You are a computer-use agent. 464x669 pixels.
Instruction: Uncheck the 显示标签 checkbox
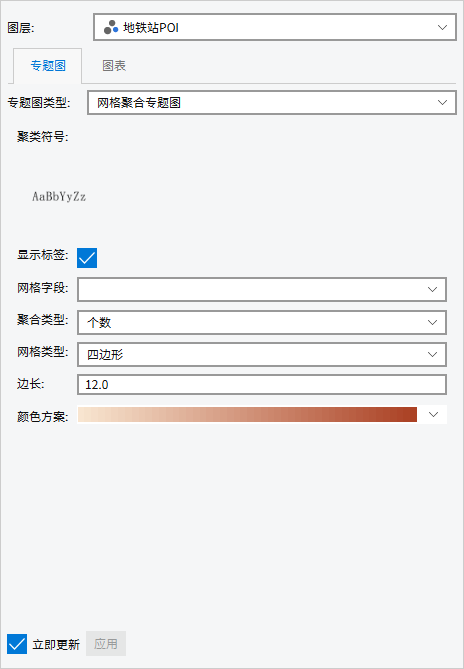point(87,258)
